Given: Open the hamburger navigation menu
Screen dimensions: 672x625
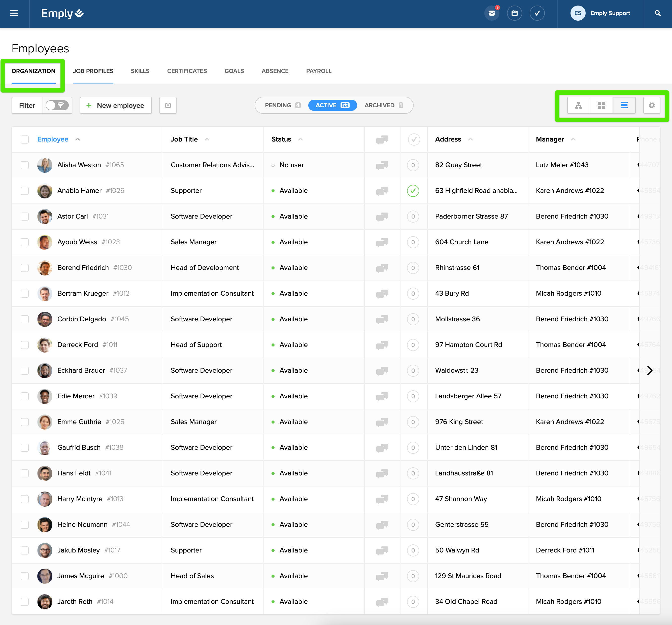Looking at the screenshot, I should click(14, 13).
